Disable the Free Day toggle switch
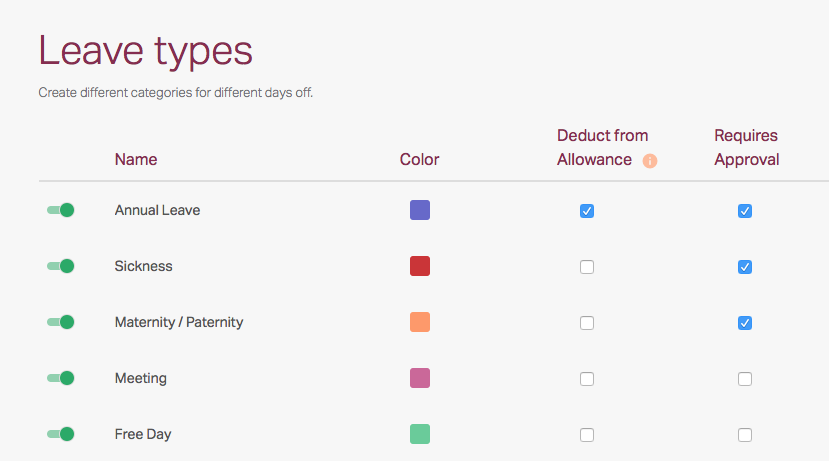The width and height of the screenshot is (829, 461). tap(61, 434)
